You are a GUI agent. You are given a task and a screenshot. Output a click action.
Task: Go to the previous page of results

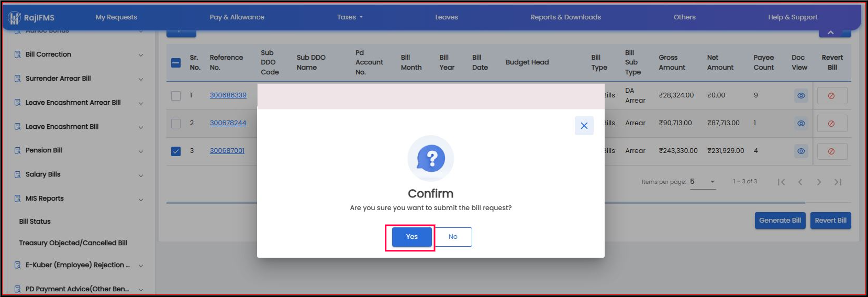click(x=800, y=182)
